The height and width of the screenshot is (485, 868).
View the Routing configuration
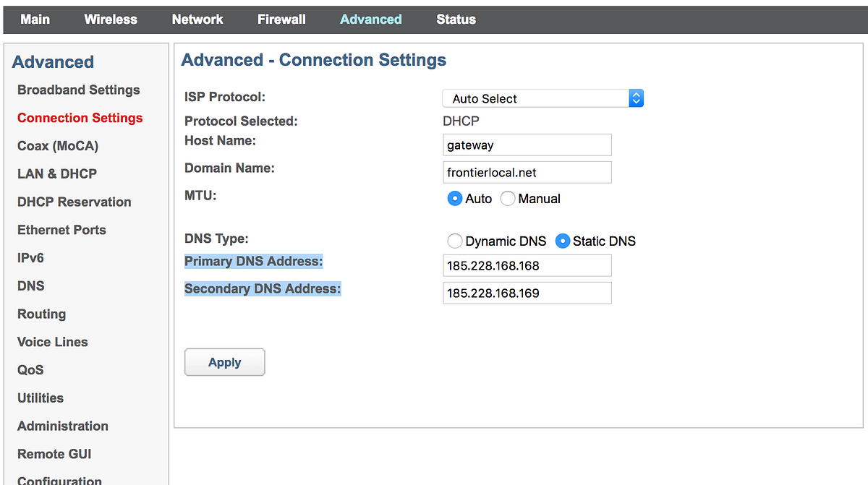(41, 314)
